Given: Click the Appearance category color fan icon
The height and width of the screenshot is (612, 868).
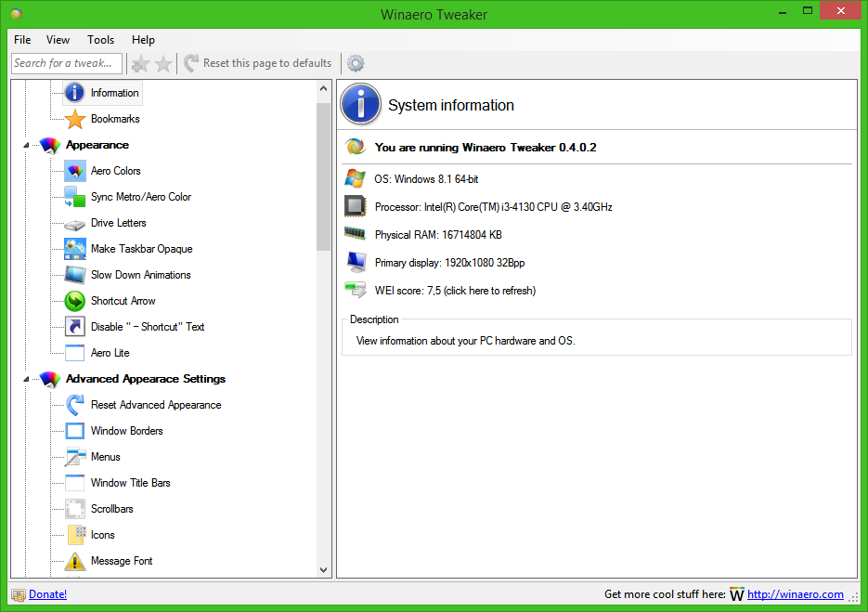Looking at the screenshot, I should (x=50, y=145).
